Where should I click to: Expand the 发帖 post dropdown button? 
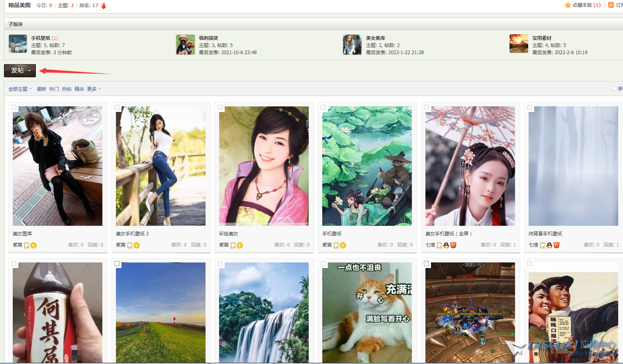click(x=20, y=70)
